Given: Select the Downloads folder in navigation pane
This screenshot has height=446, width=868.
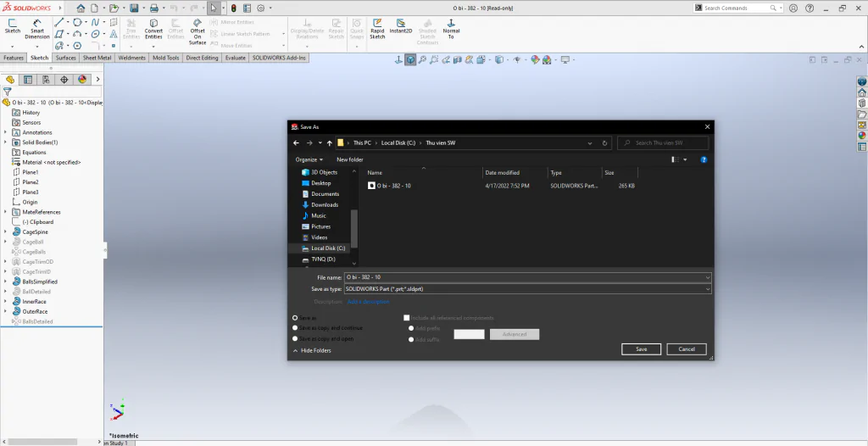Looking at the screenshot, I should [325, 204].
